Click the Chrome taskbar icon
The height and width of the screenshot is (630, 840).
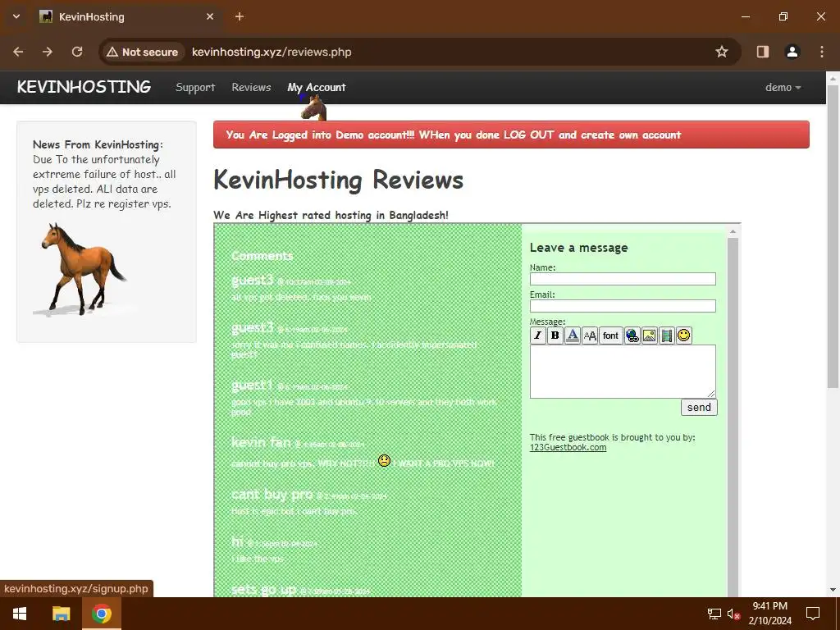101,614
